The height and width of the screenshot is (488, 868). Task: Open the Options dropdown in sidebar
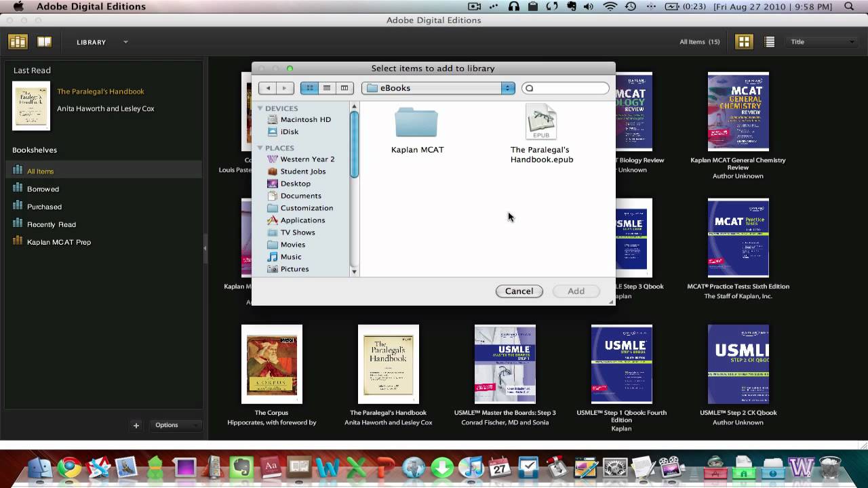(x=175, y=425)
